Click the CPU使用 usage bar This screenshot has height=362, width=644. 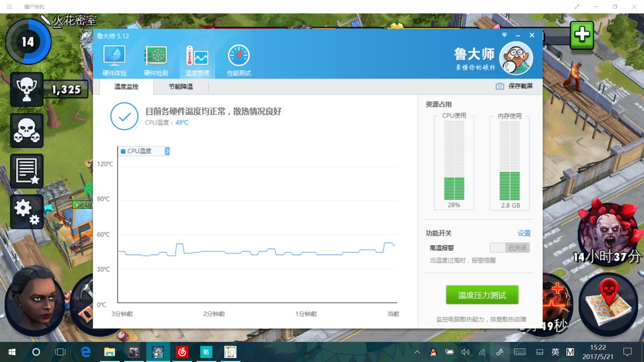coord(454,161)
